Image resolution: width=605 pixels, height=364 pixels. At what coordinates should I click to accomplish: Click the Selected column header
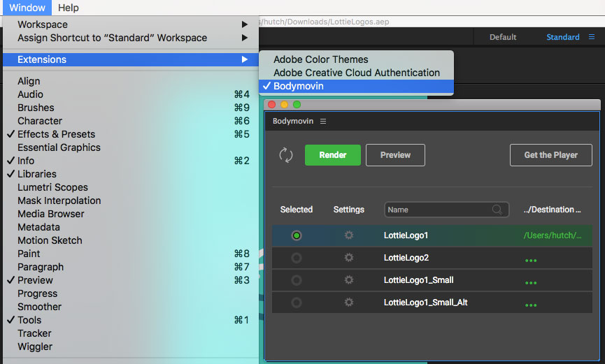(x=297, y=210)
